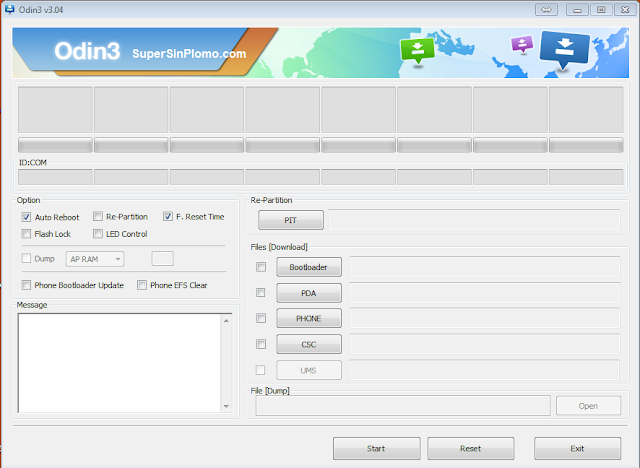Viewport: 640px width, 468px height.
Task: Toggle the LED Control checkbox
Action: pyautogui.click(x=98, y=234)
